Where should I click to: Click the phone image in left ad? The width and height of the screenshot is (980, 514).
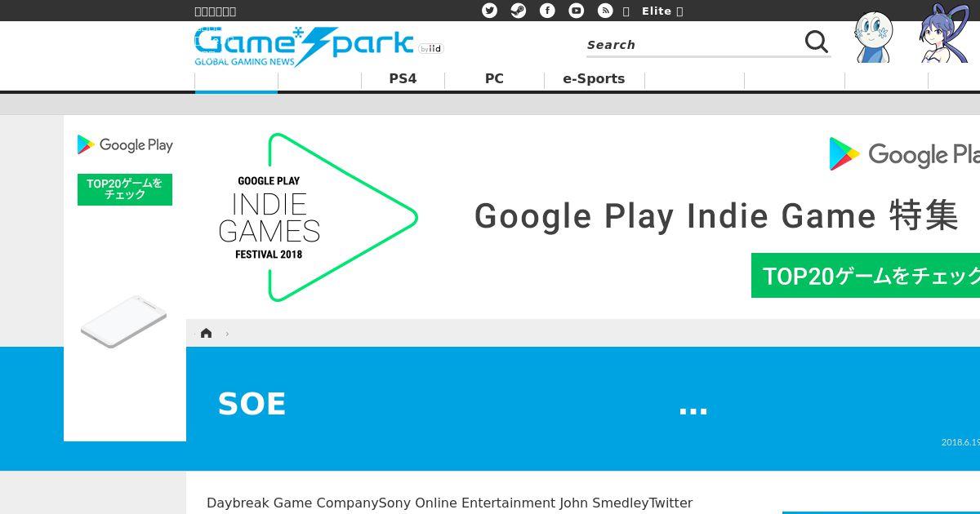point(123,321)
